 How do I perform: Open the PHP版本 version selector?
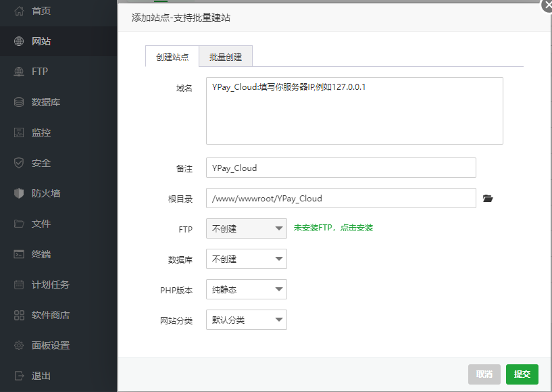click(246, 289)
